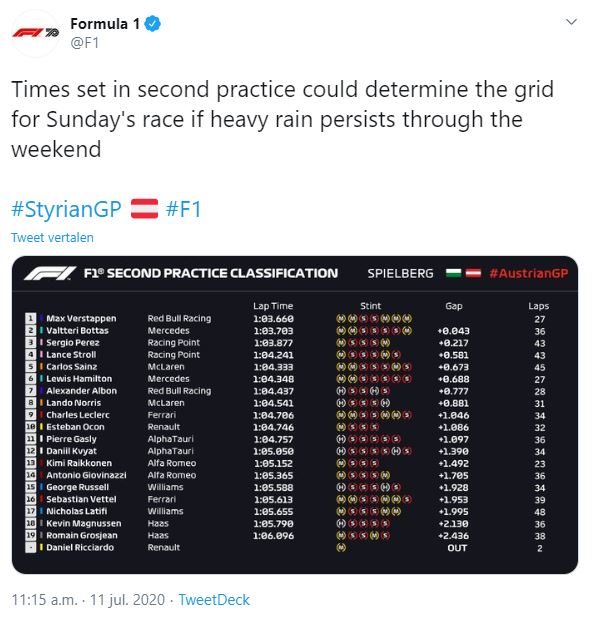Image resolution: width=594 pixels, height=622 pixels.
Task: Open the practice classification image
Action: click(295, 415)
